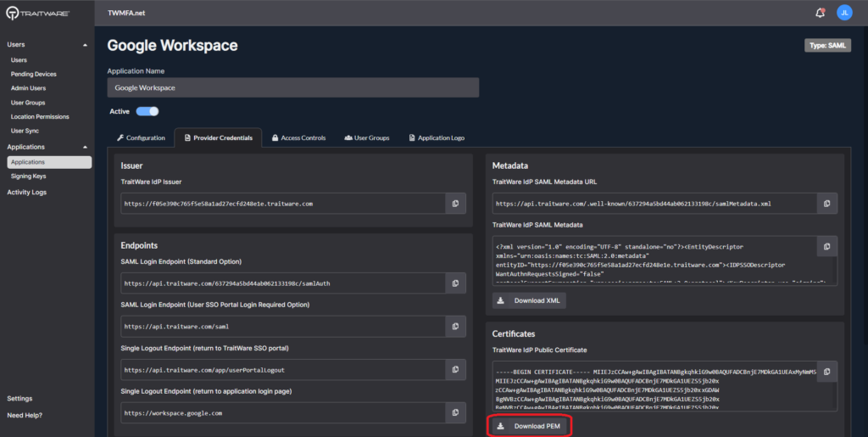Switch to the Configuration tab
The width and height of the screenshot is (868, 437).
point(142,138)
